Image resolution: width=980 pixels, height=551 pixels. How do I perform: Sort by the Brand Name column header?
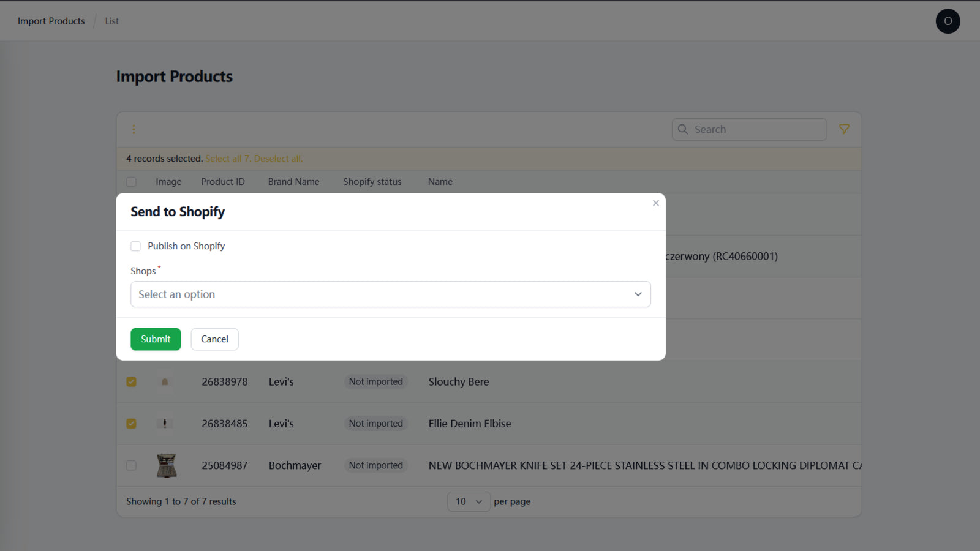pos(293,182)
